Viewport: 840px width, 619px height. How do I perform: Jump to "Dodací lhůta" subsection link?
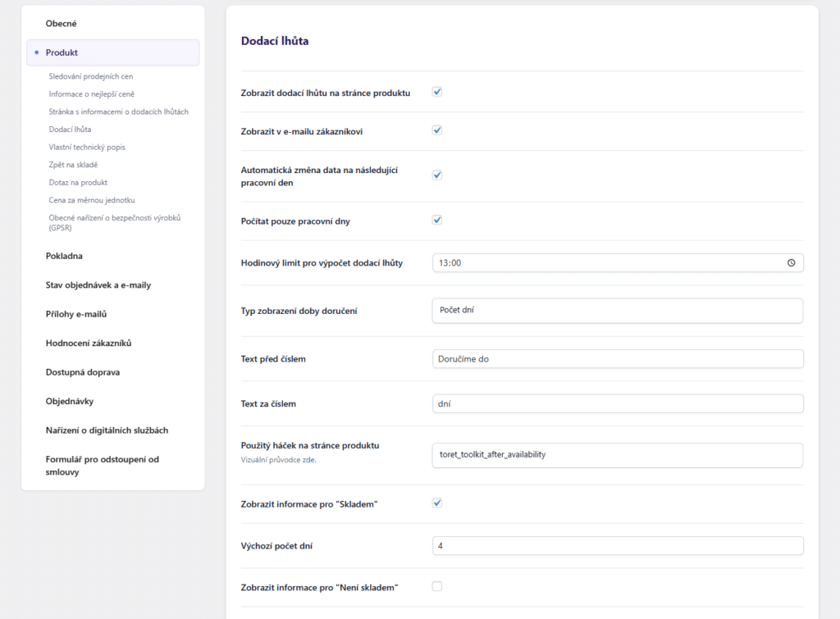tap(70, 130)
